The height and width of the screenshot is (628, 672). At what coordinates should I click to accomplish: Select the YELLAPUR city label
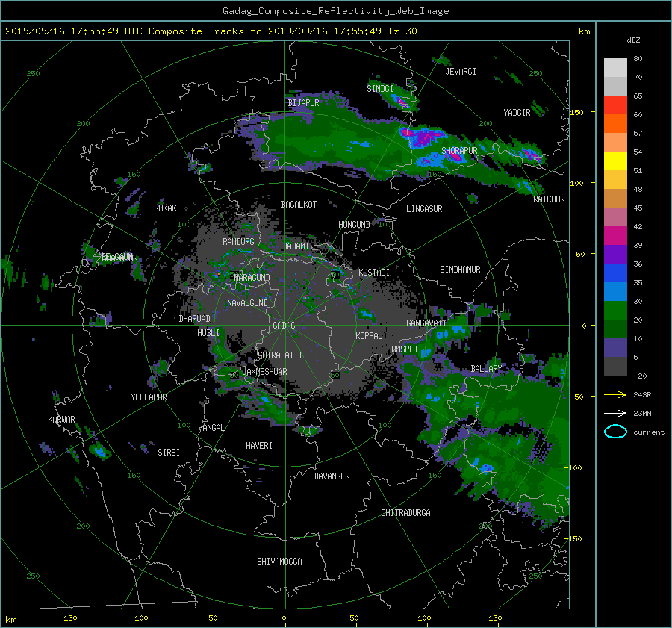pyautogui.click(x=149, y=397)
